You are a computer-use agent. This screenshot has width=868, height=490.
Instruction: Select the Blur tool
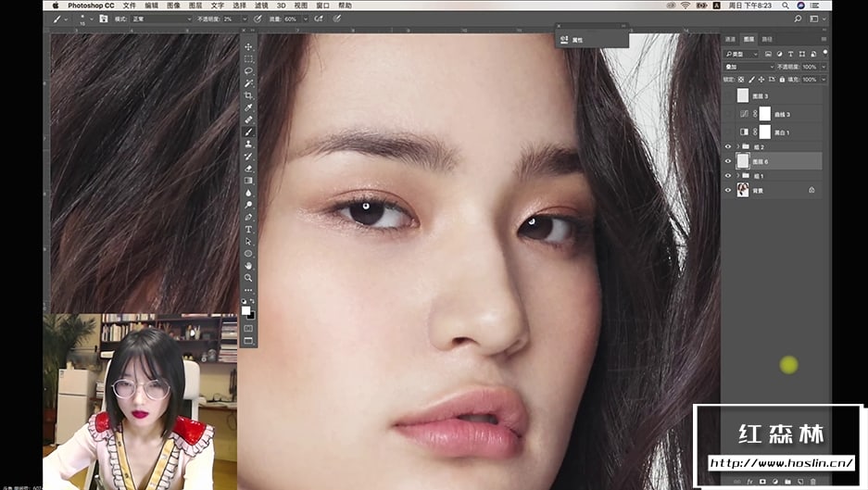(x=248, y=193)
